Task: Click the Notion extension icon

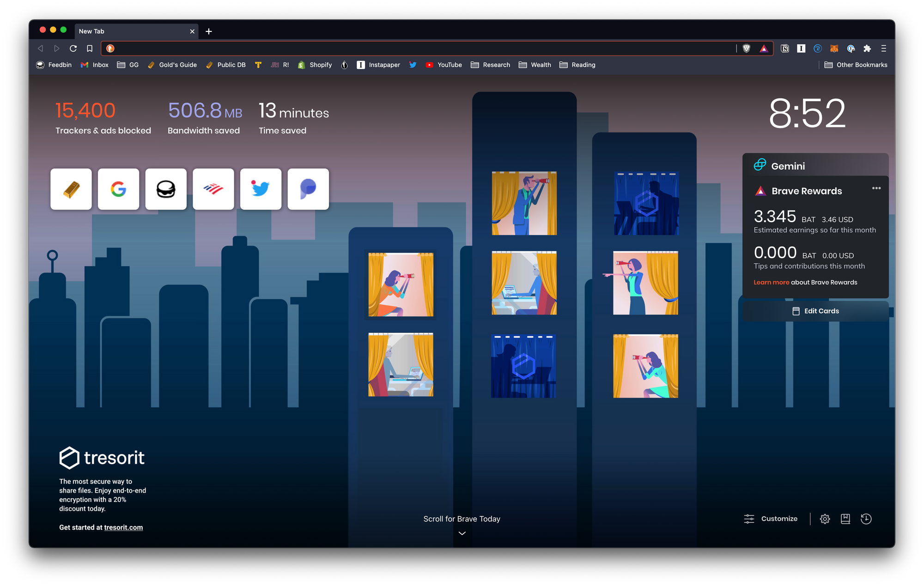Action: tap(784, 48)
